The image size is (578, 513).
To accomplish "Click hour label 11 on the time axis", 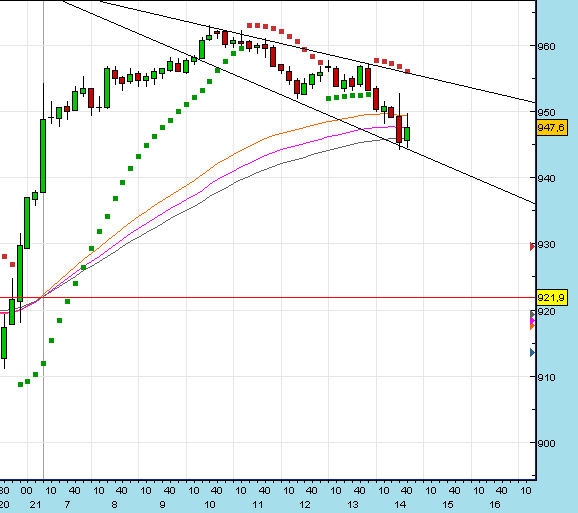I will click(257, 505).
